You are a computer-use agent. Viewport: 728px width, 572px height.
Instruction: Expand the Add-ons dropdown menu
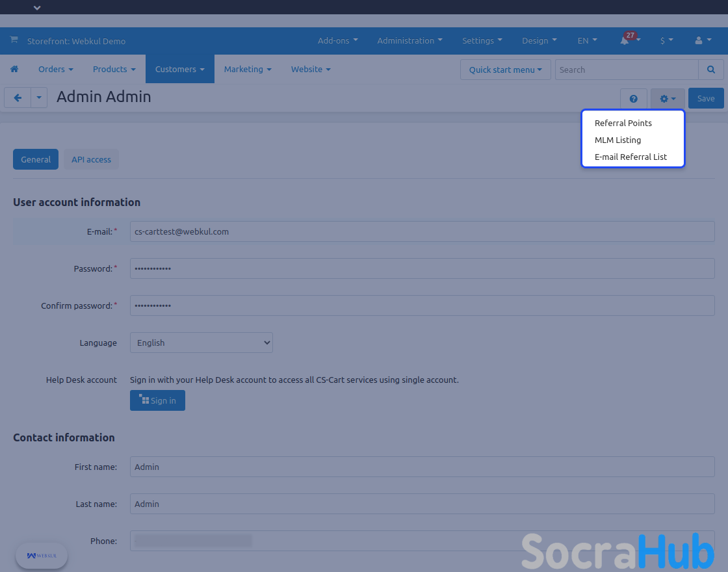(x=337, y=40)
